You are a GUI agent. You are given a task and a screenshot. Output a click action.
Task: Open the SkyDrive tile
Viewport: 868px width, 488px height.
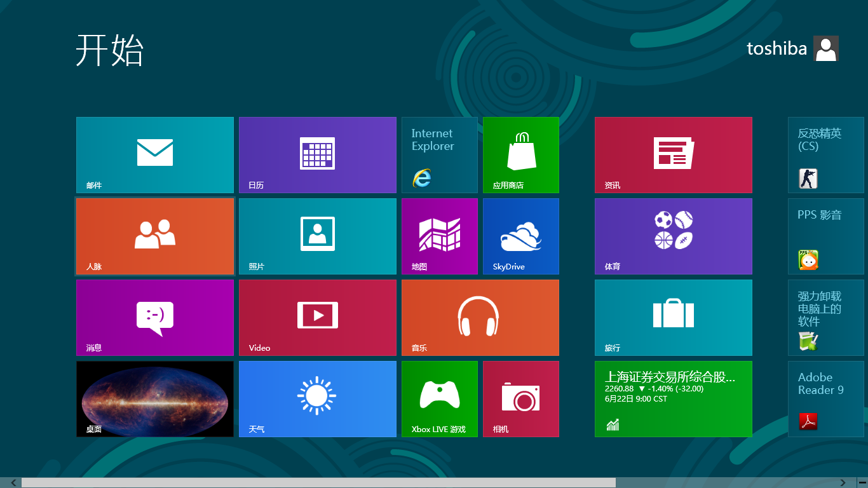click(x=521, y=236)
